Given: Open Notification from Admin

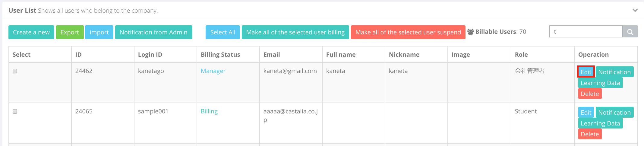Looking at the screenshot, I should click(x=153, y=32).
